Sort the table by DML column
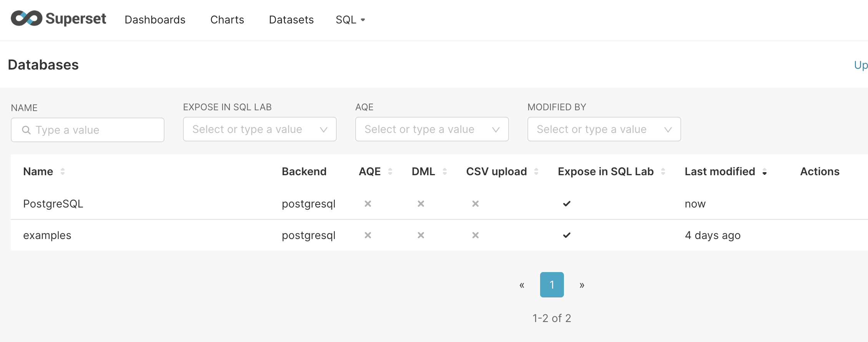Image resolution: width=868 pixels, height=342 pixels. tap(445, 172)
